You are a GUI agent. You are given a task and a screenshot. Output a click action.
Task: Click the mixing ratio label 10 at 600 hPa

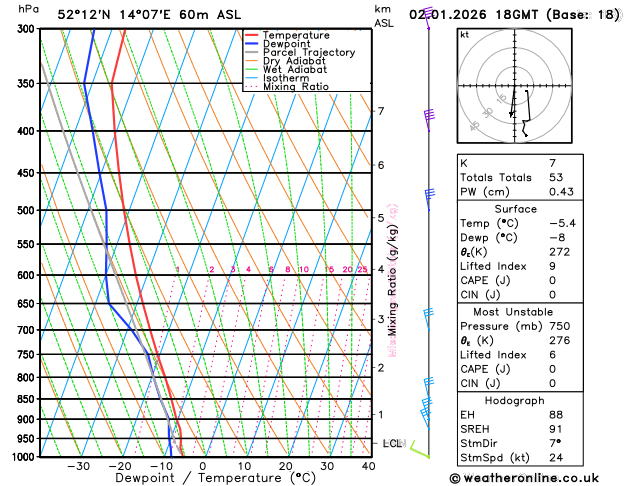coord(304,269)
